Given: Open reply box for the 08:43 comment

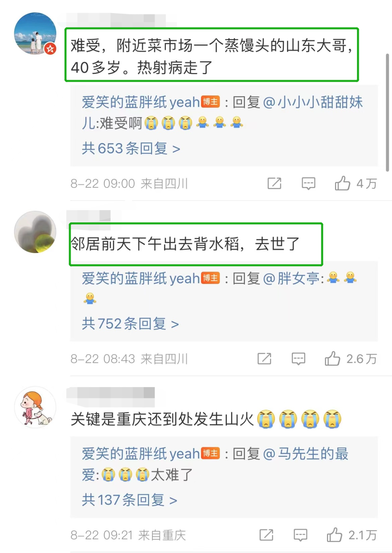Looking at the screenshot, I should click(x=298, y=359).
